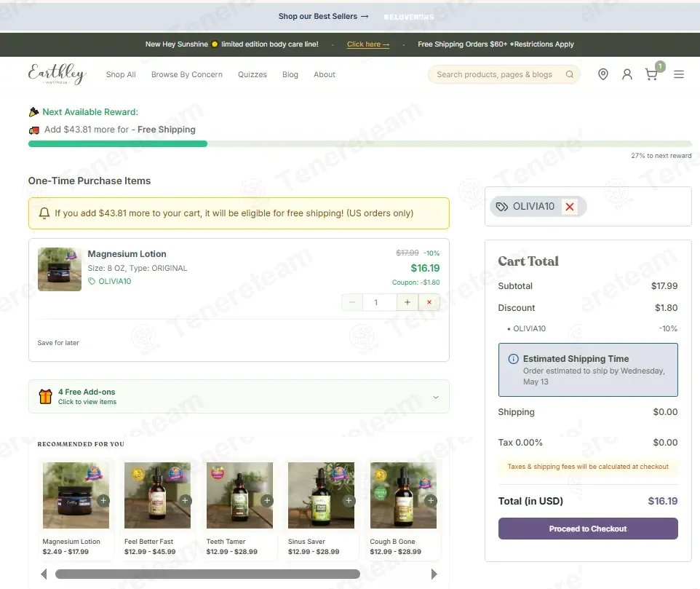Add recommended Magnesium Lotion with plus icon
The height and width of the screenshot is (589, 700).
coord(103,500)
